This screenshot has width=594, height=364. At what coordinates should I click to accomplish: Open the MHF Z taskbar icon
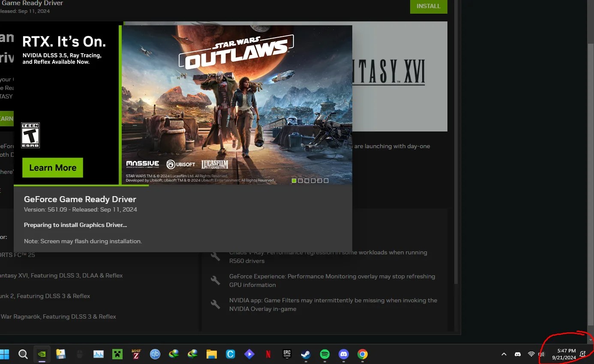[136, 354]
